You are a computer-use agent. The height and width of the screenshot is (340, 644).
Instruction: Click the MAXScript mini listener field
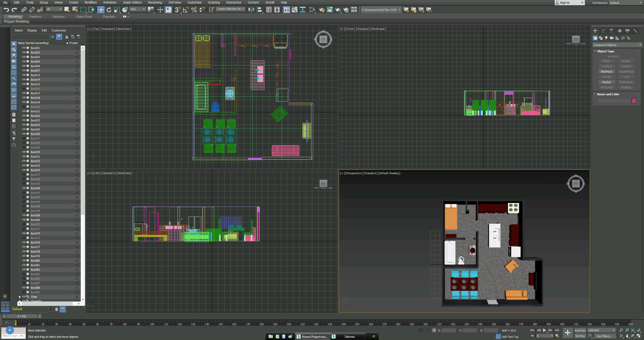pos(13,335)
